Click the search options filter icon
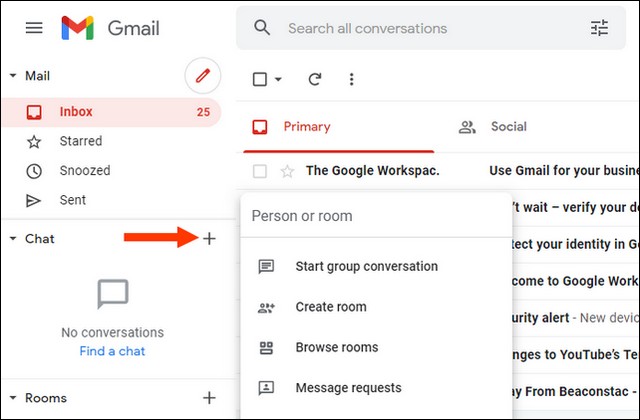 [599, 28]
